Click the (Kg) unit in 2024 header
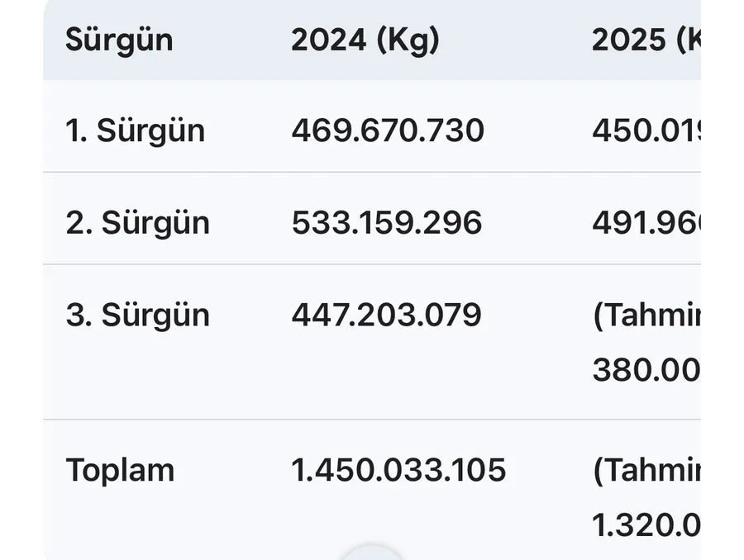This screenshot has height=560, width=744. point(408,40)
